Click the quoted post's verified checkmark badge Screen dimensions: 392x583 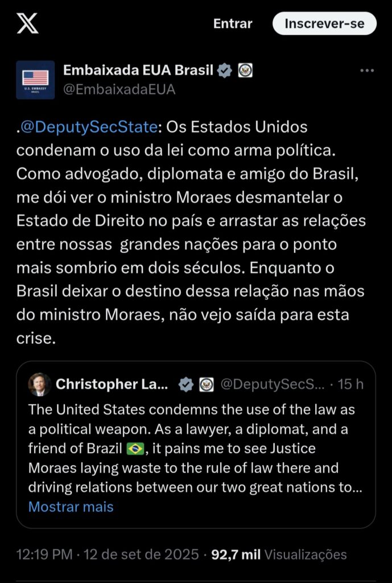coord(186,385)
